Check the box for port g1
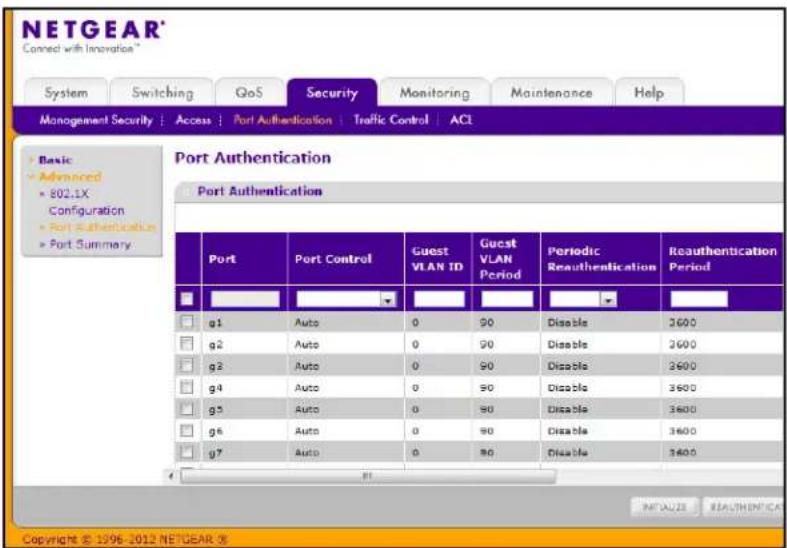This screenshot has width=787, height=548. pyautogui.click(x=187, y=322)
